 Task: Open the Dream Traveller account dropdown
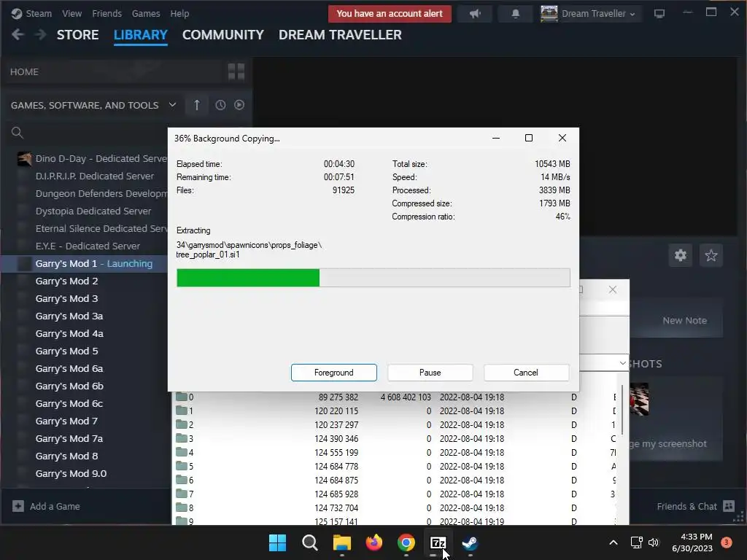598,14
